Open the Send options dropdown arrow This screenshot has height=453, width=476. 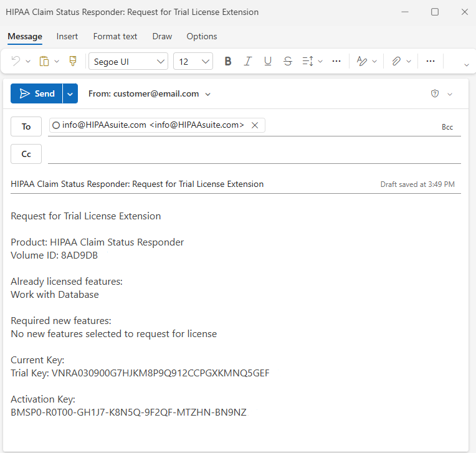70,93
